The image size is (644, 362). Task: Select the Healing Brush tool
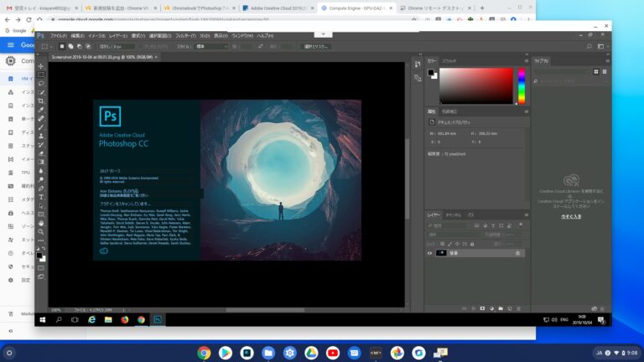[40, 118]
